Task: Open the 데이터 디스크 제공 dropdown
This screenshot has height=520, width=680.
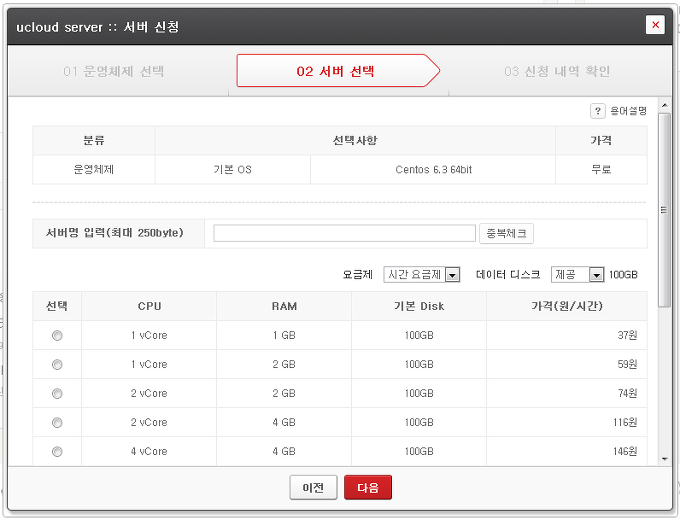Action: point(577,275)
